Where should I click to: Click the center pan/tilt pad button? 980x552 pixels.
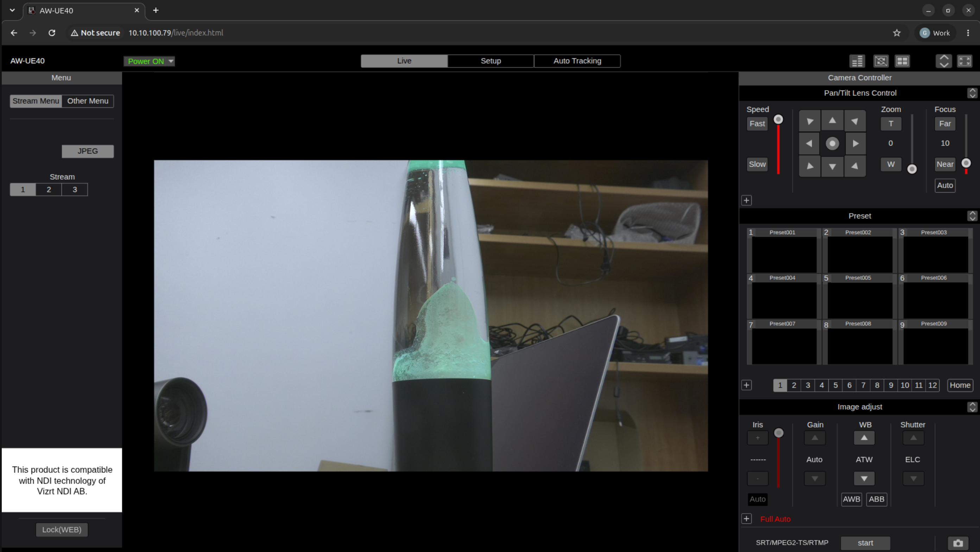tap(832, 143)
